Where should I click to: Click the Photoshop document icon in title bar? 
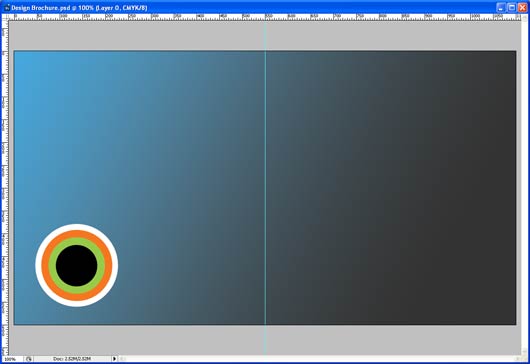point(6,7)
